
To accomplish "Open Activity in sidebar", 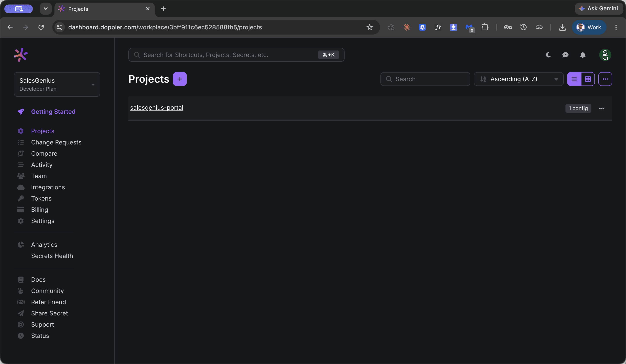I will 42,165.
